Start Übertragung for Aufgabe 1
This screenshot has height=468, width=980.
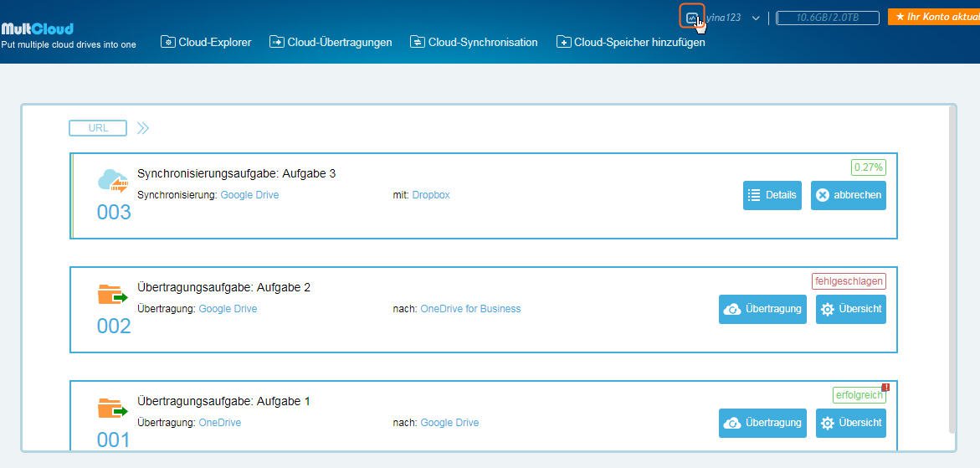(762, 423)
